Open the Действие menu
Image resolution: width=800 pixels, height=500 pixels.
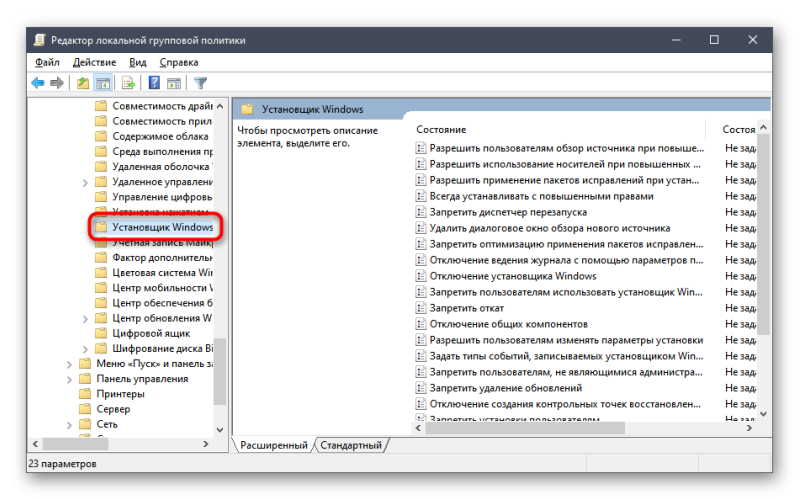click(94, 62)
